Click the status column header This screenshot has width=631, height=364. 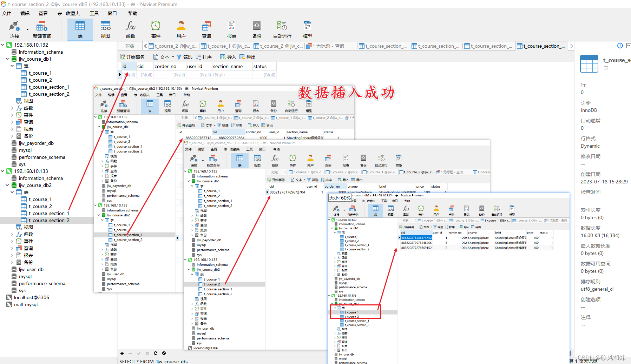click(x=264, y=66)
